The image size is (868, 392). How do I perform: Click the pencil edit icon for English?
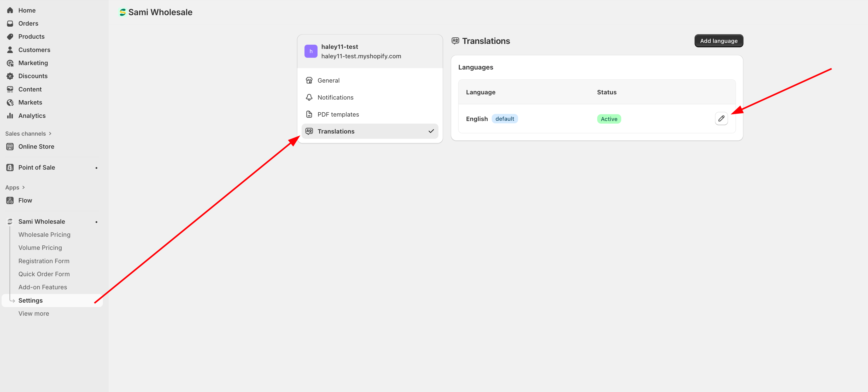[x=721, y=118]
